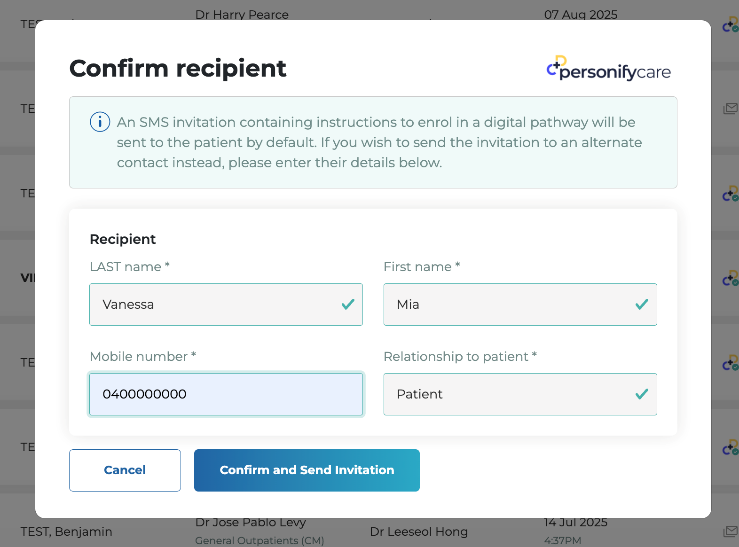
Task: Click the Mobile number label
Action: [x=142, y=356]
